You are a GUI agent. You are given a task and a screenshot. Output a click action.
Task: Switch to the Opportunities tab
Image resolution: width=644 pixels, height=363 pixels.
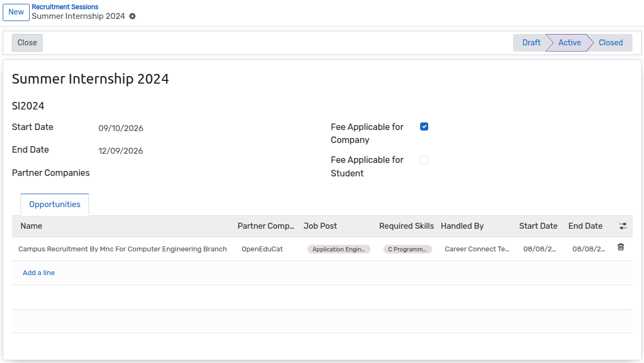tap(54, 204)
